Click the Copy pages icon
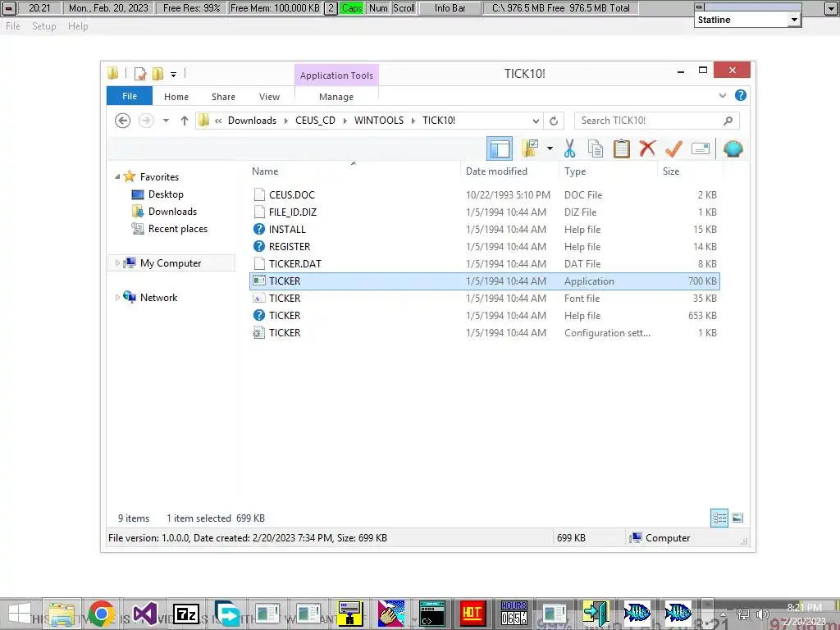The height and width of the screenshot is (630, 840). [x=596, y=148]
